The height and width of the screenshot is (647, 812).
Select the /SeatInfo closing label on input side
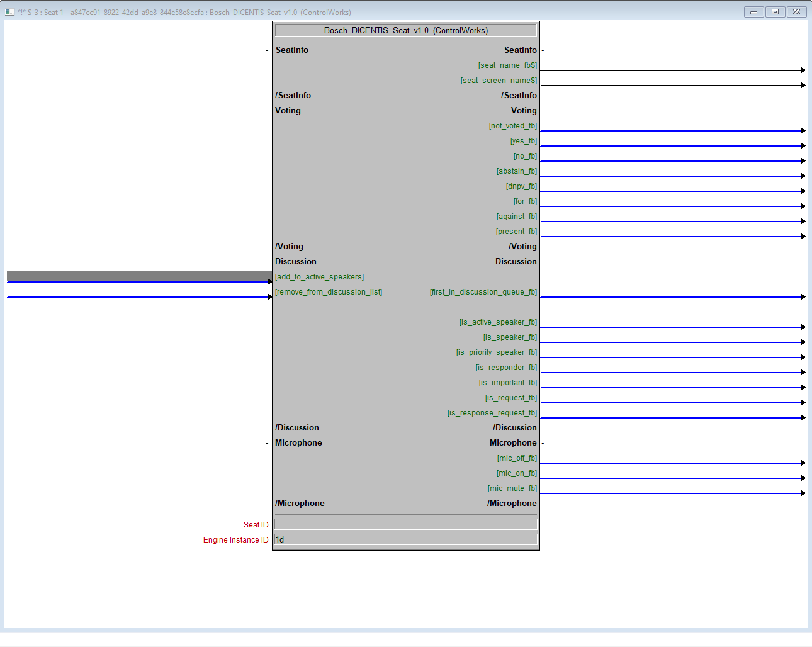click(x=293, y=96)
